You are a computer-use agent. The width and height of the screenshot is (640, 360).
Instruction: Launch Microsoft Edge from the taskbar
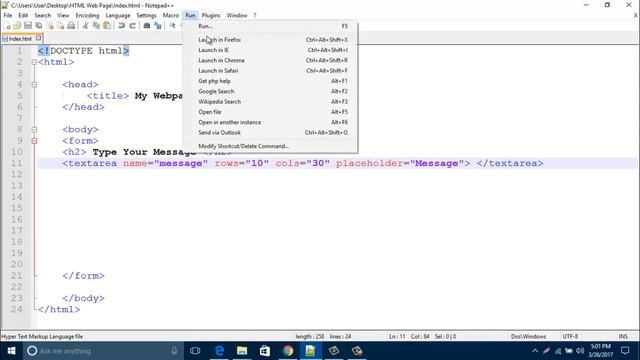click(219, 351)
